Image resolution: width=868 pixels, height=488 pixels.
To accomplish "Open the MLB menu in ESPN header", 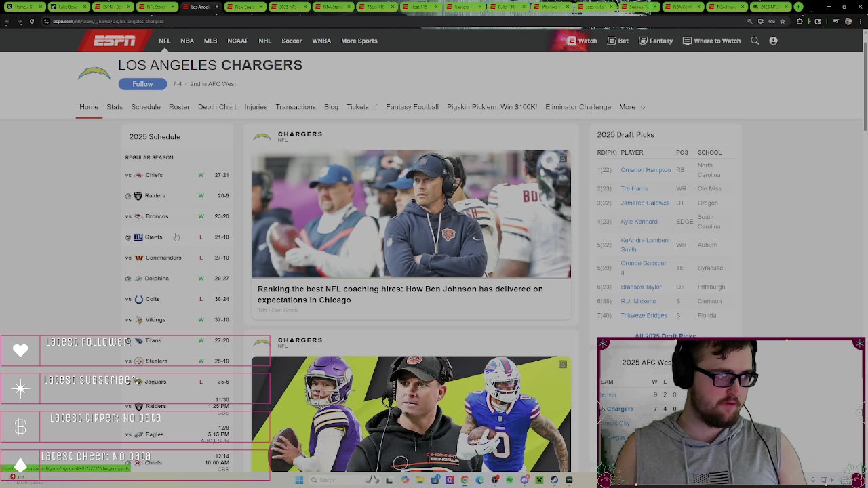I will [210, 41].
